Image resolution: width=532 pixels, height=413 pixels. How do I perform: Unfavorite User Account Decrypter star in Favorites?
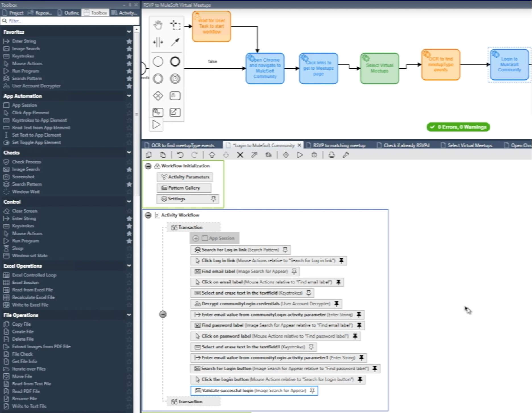coord(129,86)
